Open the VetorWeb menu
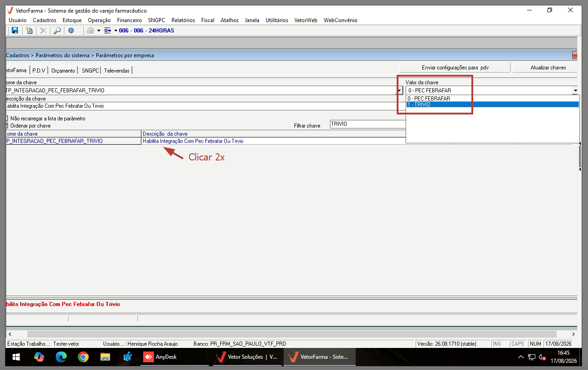 306,20
